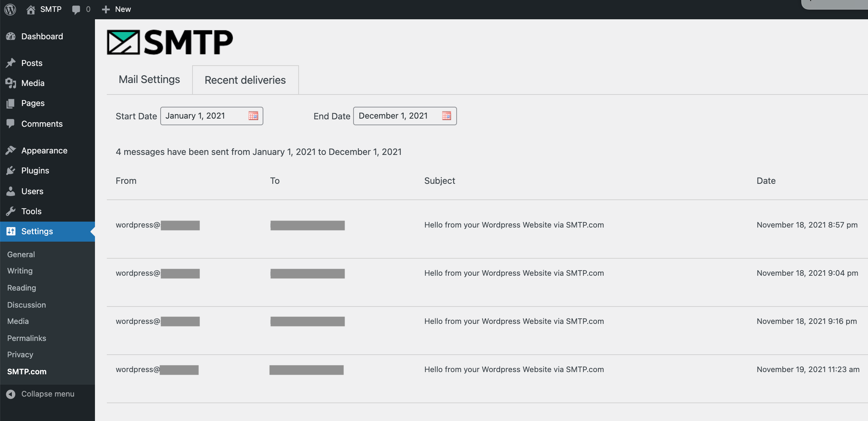Click the Plugins icon
The height and width of the screenshot is (421, 868).
point(11,170)
